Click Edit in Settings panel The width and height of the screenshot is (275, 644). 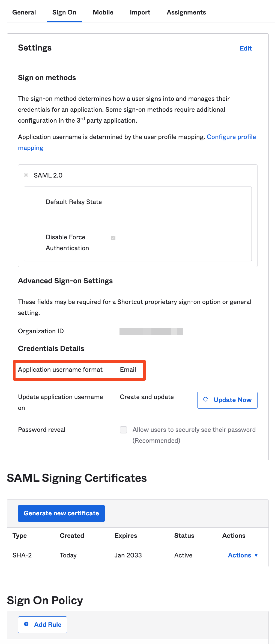tap(246, 48)
